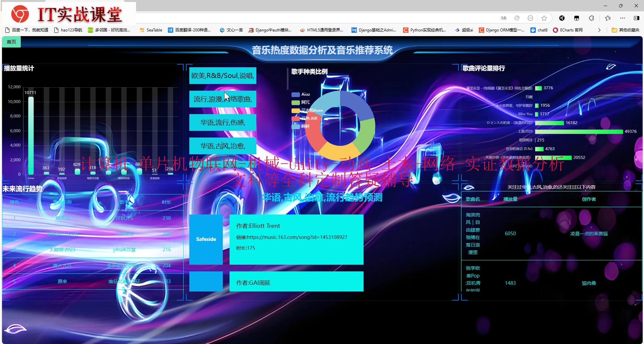Select the 流行,浪漫,网络歌曲 tag button
This screenshot has height=344, width=644.
coord(223,99)
